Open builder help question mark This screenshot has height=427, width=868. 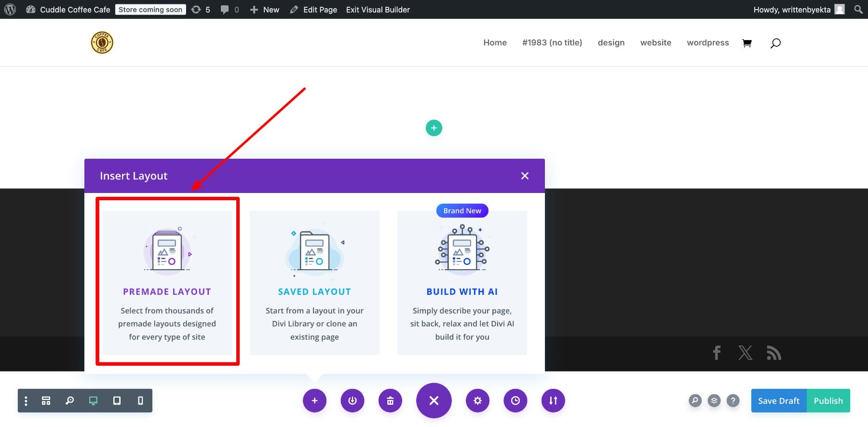coord(733,400)
